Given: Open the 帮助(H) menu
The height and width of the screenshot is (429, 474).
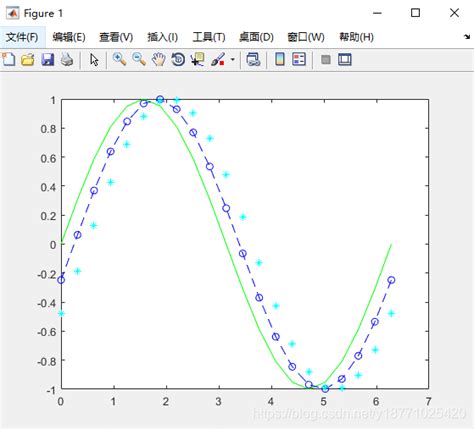Looking at the screenshot, I should pos(356,37).
